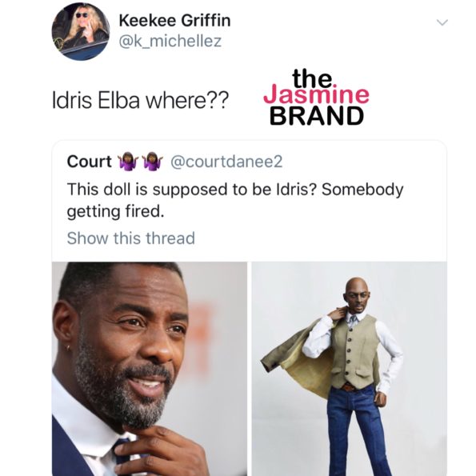The width and height of the screenshot is (476, 476).
Task: Open the left photo of the bearded man
Action: coord(150,369)
